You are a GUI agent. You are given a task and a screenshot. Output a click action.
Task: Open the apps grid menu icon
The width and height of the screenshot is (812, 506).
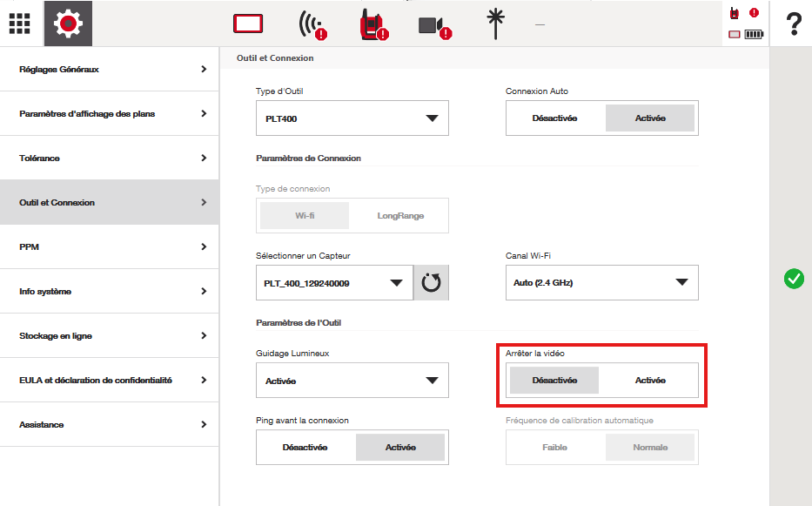click(20, 24)
